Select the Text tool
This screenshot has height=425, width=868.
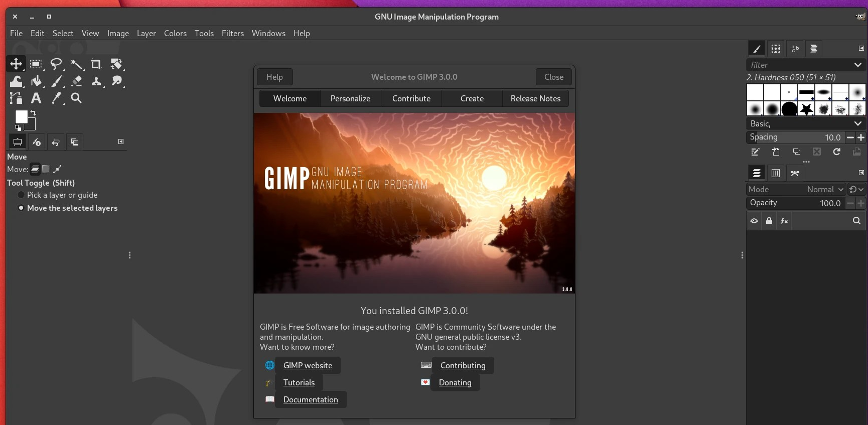[x=36, y=98]
